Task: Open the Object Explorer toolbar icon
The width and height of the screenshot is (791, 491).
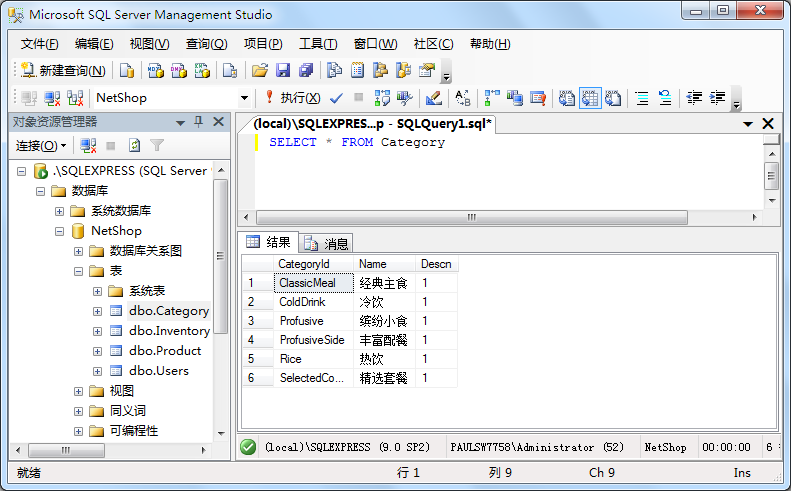Action: [380, 70]
